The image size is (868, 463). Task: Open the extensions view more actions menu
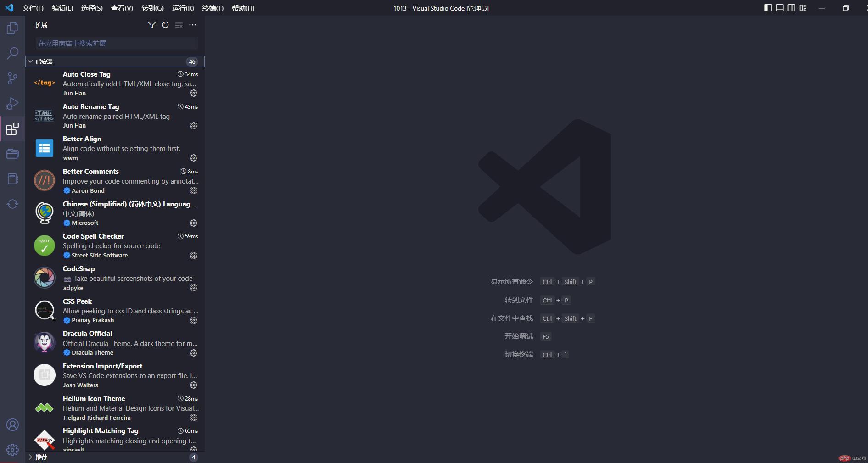[x=192, y=25]
